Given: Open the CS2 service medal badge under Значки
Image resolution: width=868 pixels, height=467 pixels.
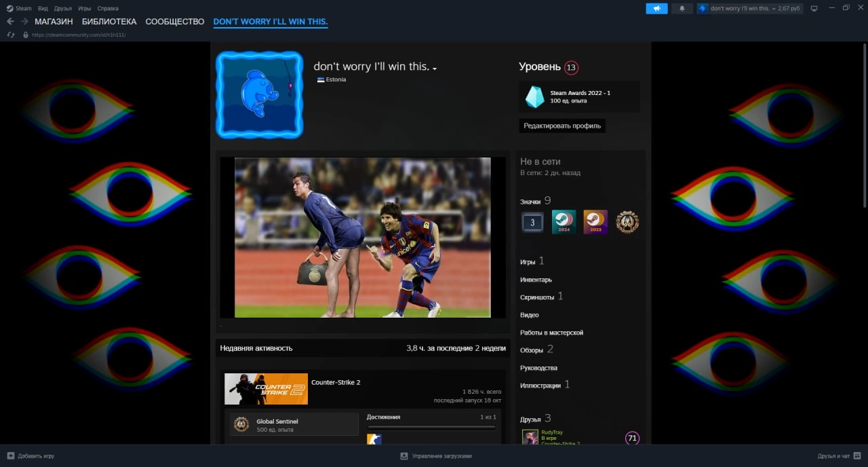Looking at the screenshot, I should tap(627, 222).
